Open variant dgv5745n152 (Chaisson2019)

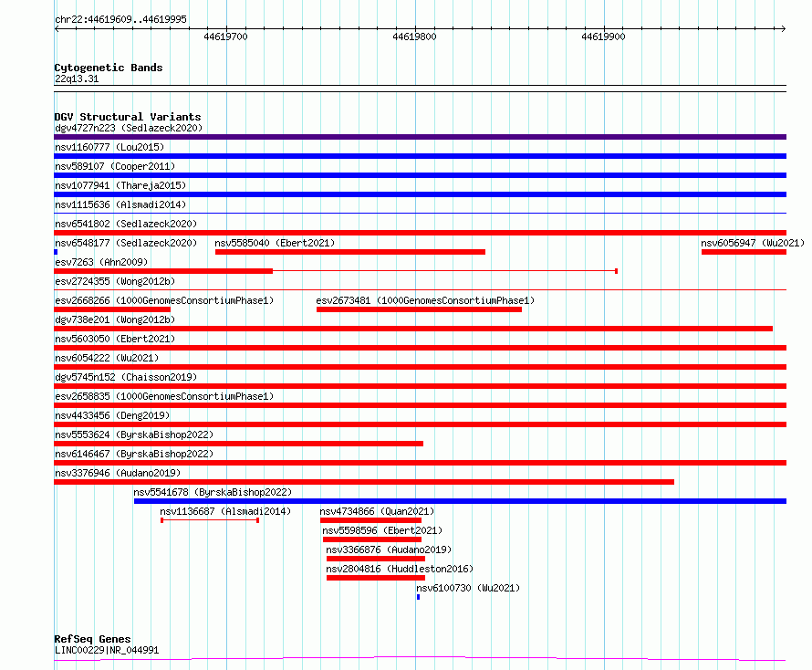(x=126, y=377)
